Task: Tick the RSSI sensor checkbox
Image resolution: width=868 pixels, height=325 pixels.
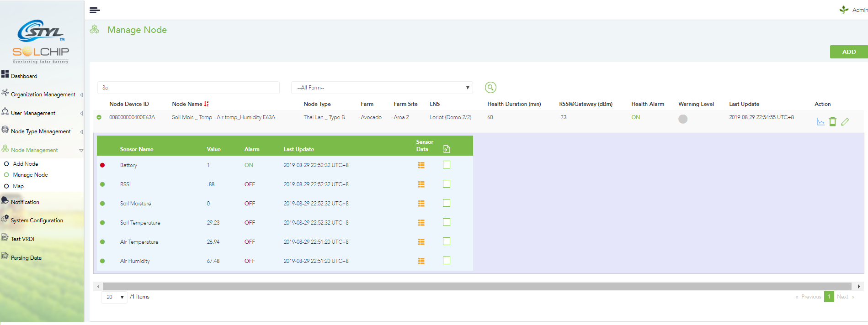Action: pos(447,184)
